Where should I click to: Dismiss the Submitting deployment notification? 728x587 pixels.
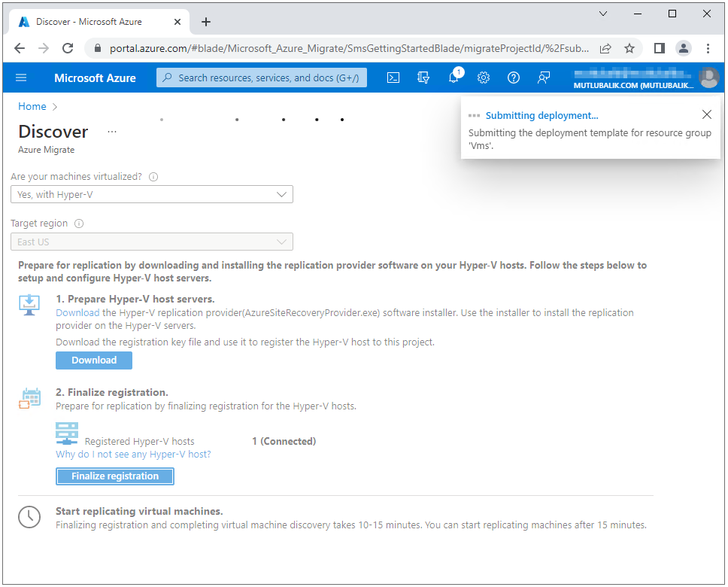pos(707,114)
